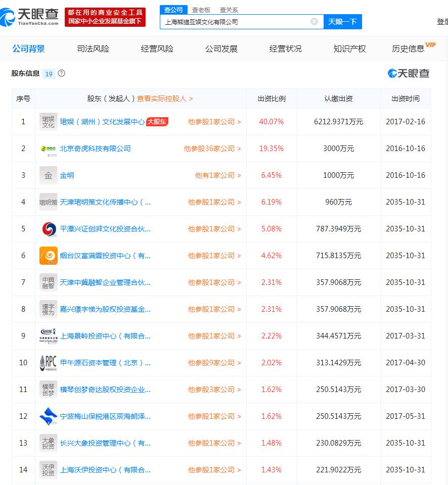This screenshot has height=485, width=448.
Task: Expand 他参股1家公司 for 烟台汉富满霖
Action: (214, 256)
